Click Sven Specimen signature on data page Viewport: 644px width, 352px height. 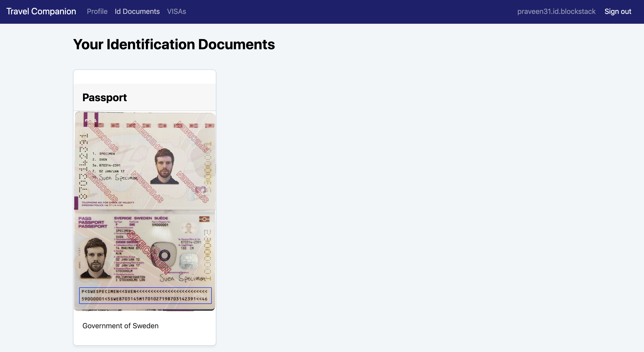pos(182,278)
